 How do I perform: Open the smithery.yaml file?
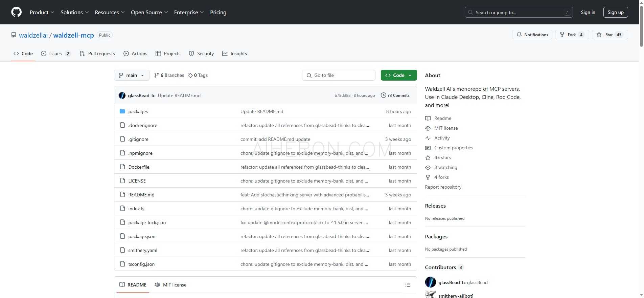tap(143, 250)
